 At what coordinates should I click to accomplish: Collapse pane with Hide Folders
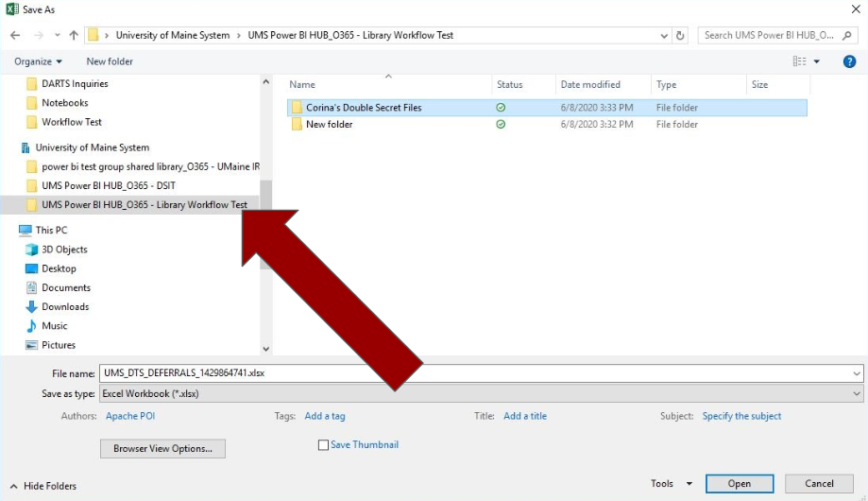point(43,486)
